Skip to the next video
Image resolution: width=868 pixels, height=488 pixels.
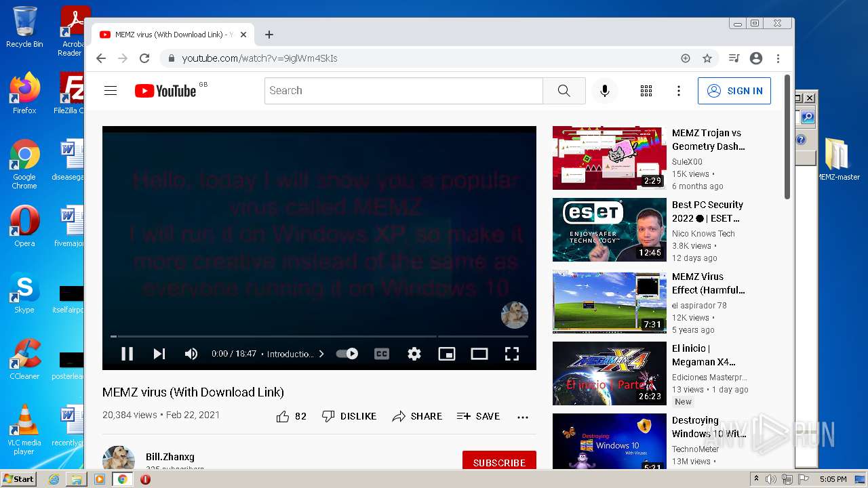click(x=159, y=354)
